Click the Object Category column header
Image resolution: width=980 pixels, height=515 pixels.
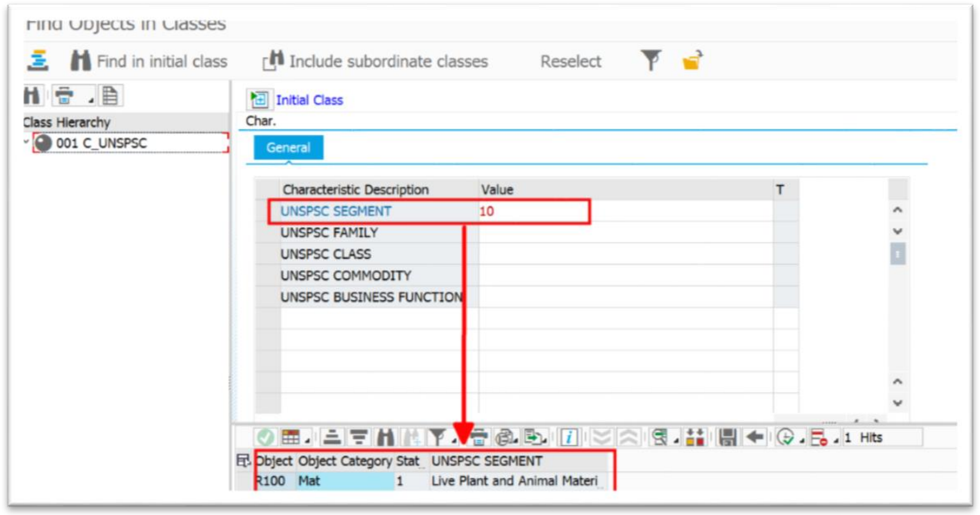point(345,461)
